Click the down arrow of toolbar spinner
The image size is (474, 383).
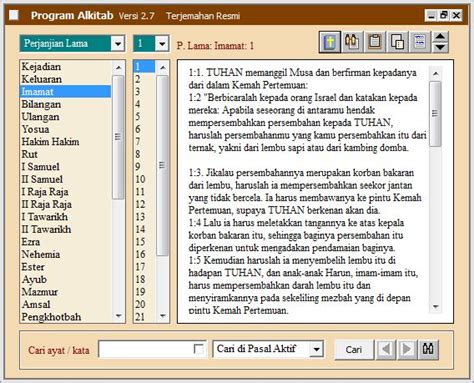tap(440, 47)
